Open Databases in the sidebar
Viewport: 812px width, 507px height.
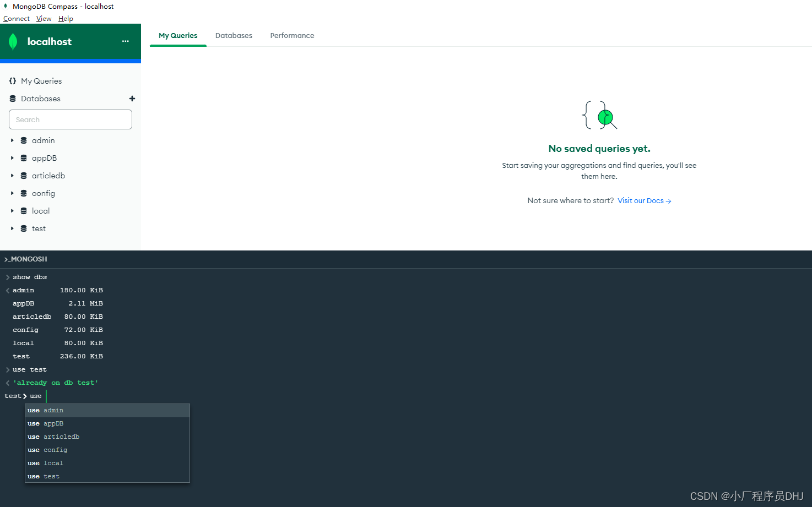(x=40, y=99)
